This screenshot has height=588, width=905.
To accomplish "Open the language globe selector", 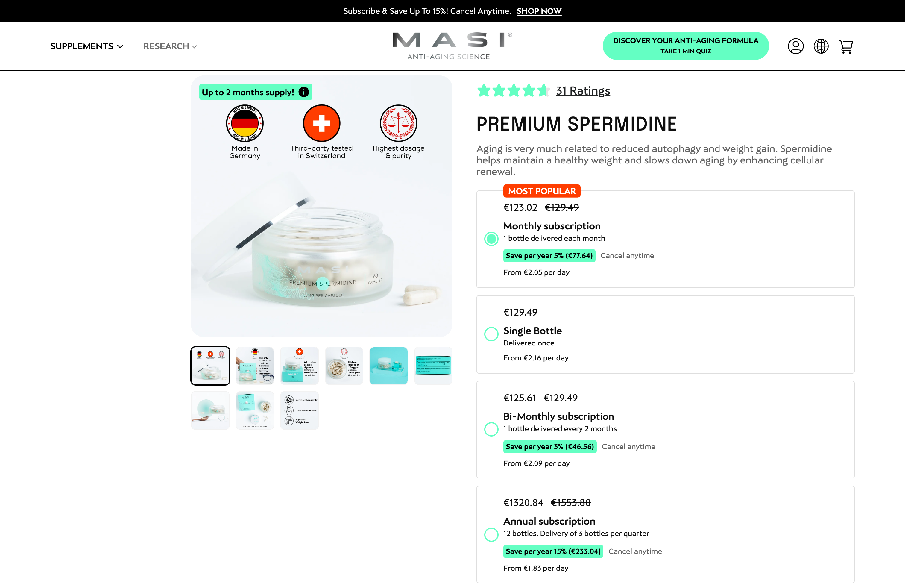I will [x=821, y=46].
